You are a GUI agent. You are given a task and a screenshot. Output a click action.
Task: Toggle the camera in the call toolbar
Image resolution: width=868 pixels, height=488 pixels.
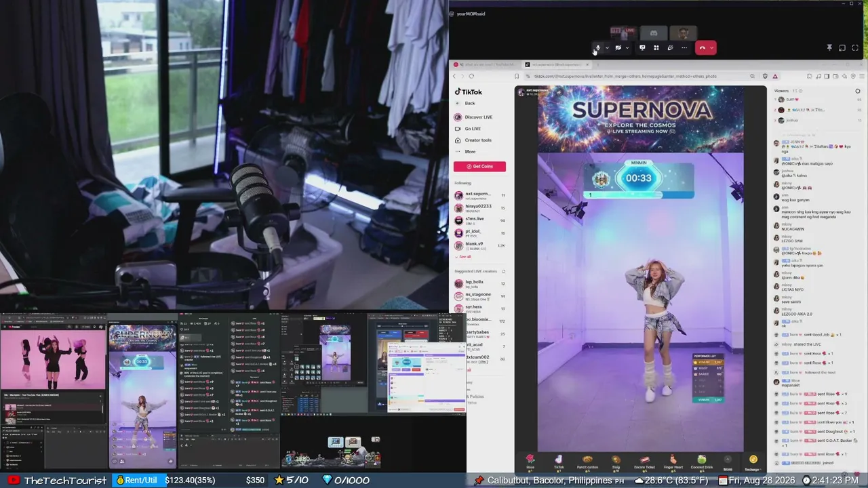pyautogui.click(x=618, y=47)
